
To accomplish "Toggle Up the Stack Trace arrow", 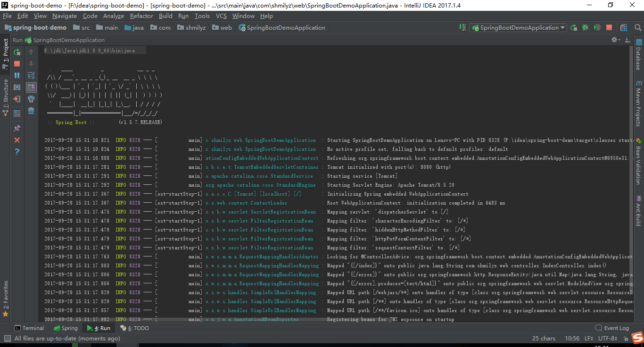I will 32,52.
